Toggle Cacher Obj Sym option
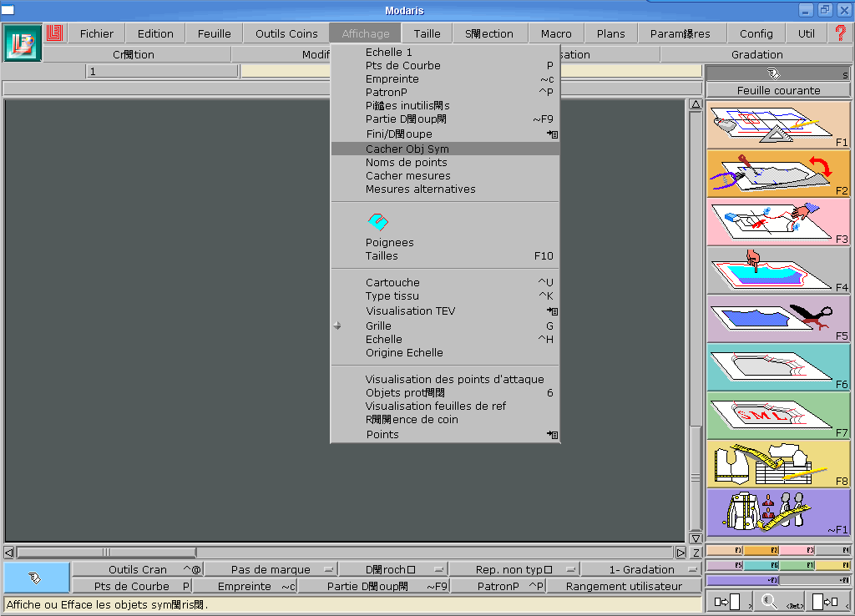This screenshot has height=616, width=855. [446, 149]
